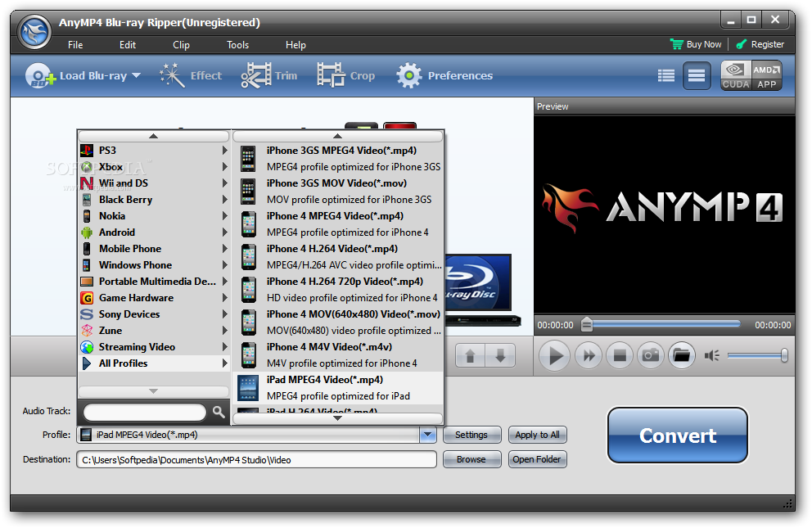Select Windows Phone category
The image size is (812, 528).
153,265
